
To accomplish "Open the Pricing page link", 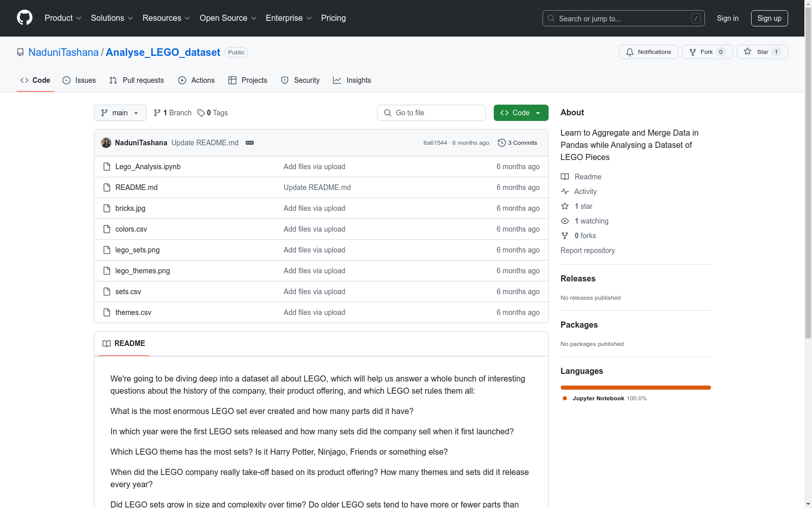I will point(333,18).
